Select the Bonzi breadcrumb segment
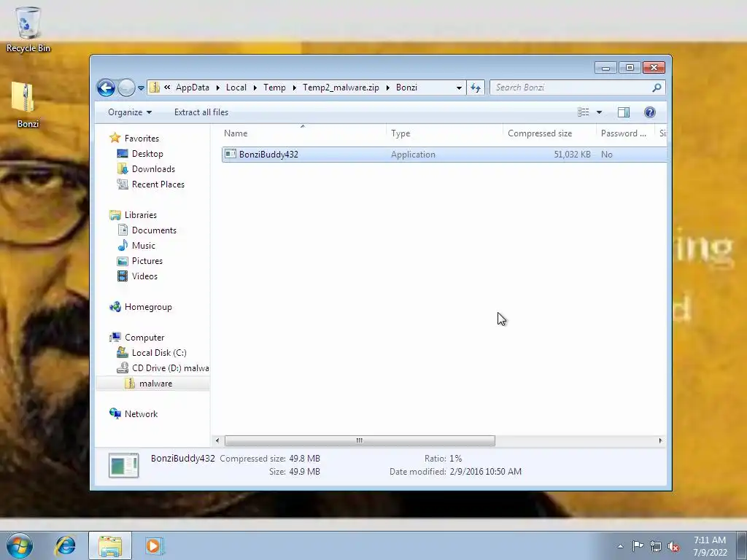 (x=406, y=87)
